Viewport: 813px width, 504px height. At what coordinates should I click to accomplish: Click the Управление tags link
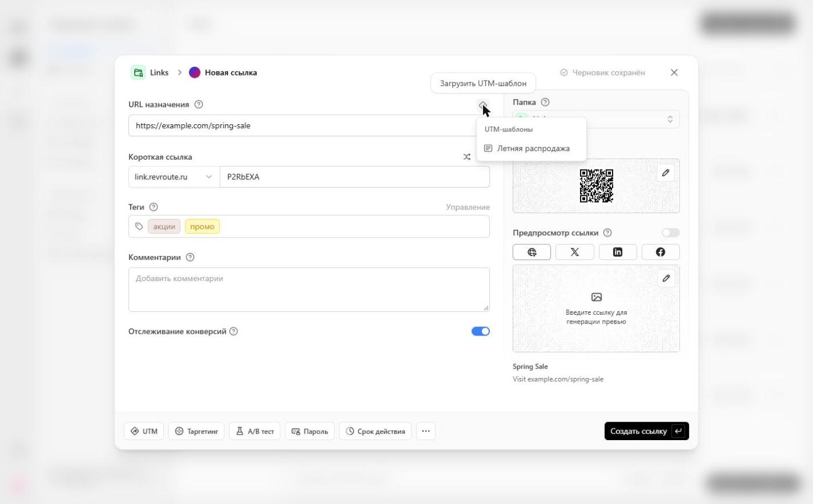[x=468, y=207]
